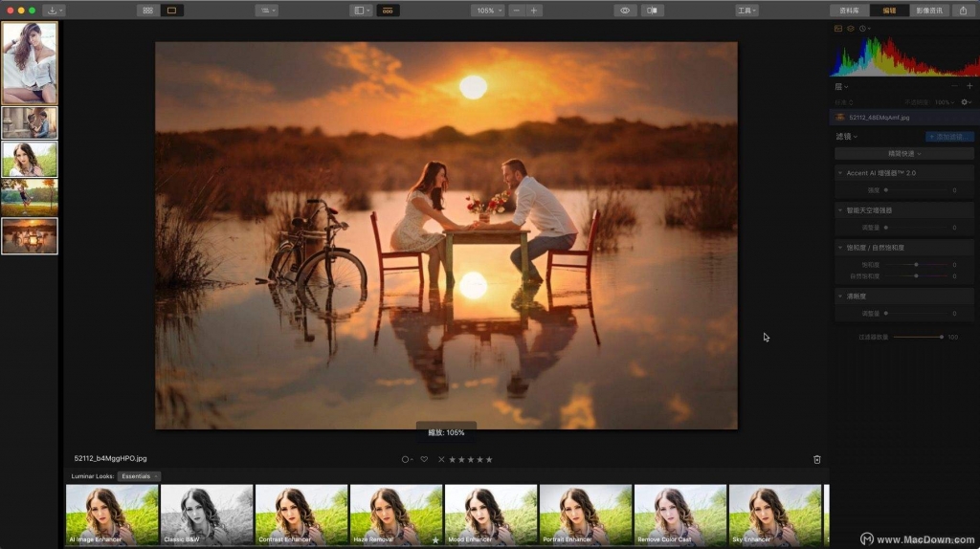Viewport: 980px width, 549px height.
Task: Switch to single image view
Action: point(172,11)
